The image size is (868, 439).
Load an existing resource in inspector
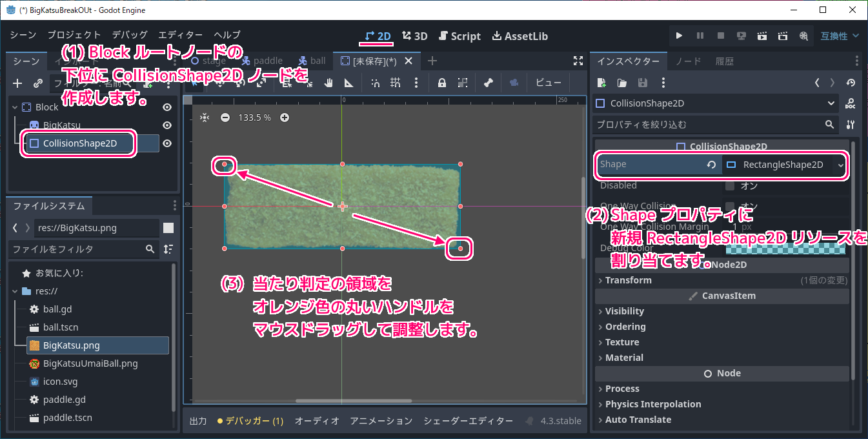(x=621, y=83)
